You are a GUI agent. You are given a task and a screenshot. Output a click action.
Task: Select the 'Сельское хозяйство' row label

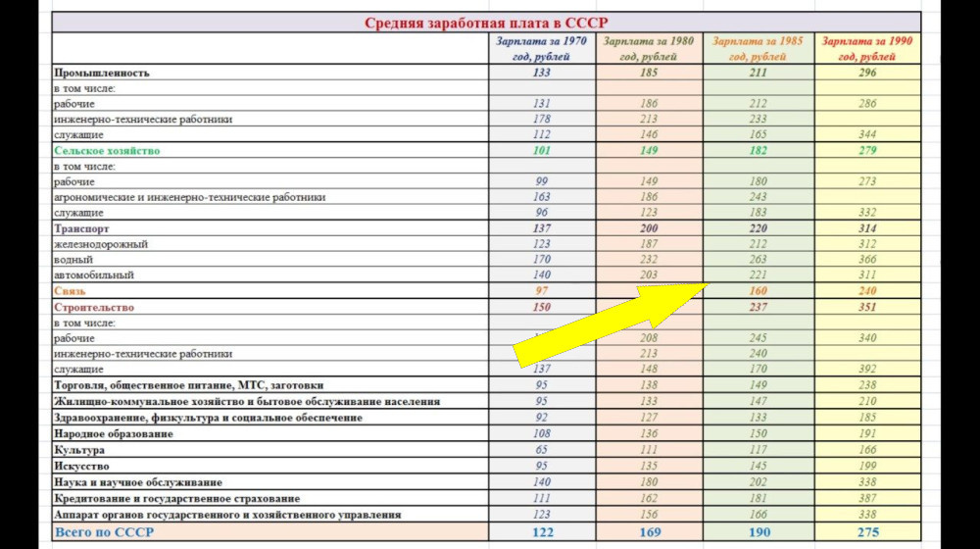[107, 151]
